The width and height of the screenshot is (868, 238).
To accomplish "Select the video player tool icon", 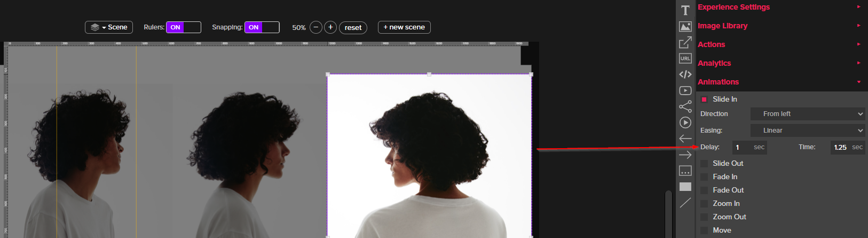I will pyautogui.click(x=685, y=90).
